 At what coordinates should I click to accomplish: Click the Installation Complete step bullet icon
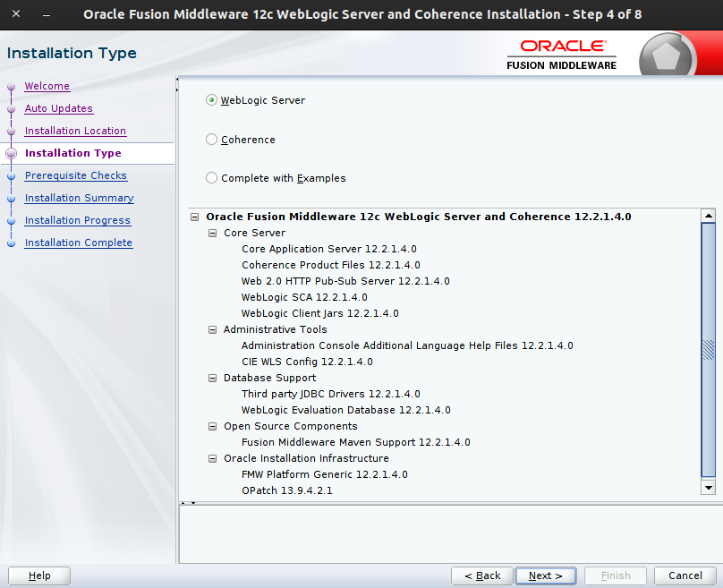tap(11, 243)
